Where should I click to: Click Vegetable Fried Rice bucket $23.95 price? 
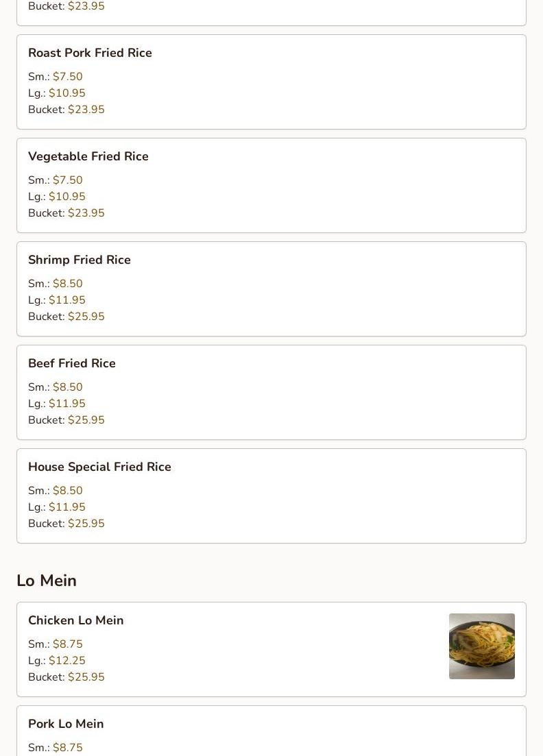(x=86, y=212)
